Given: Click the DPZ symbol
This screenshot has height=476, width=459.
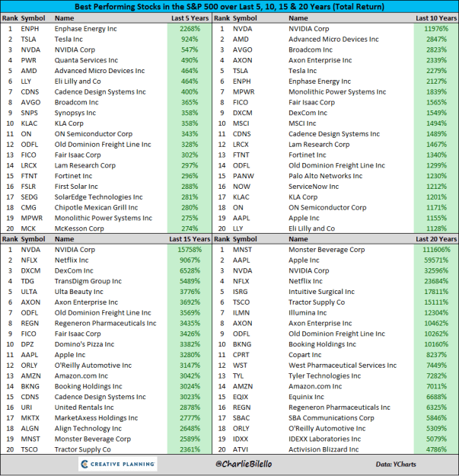Looking at the screenshot, I should (x=27, y=344).
